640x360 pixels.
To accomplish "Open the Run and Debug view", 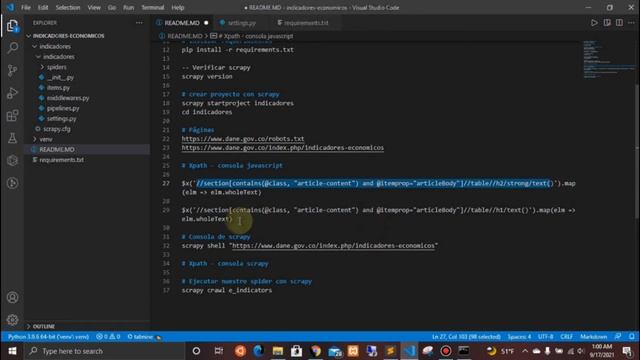I will (12, 93).
